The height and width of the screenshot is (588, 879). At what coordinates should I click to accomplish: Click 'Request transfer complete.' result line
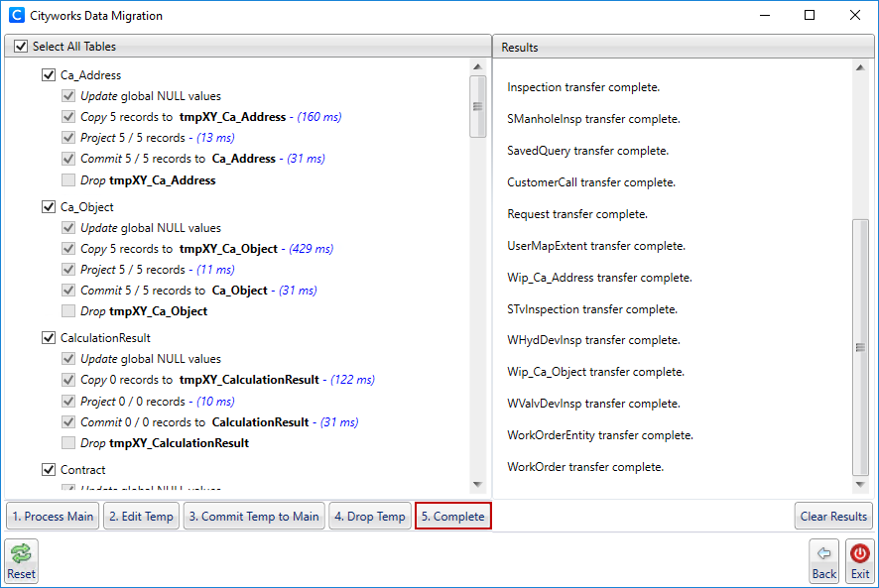(577, 214)
